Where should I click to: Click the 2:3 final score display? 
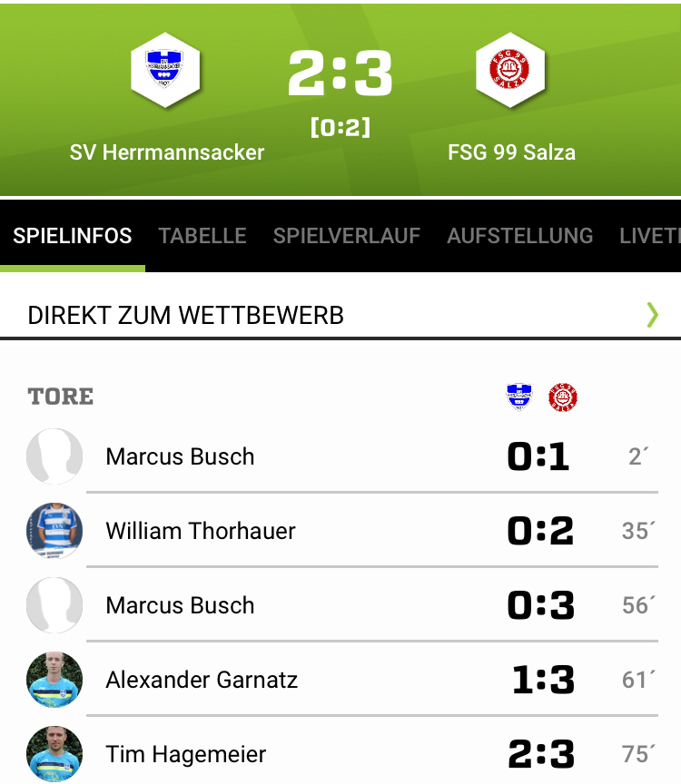coord(340,74)
